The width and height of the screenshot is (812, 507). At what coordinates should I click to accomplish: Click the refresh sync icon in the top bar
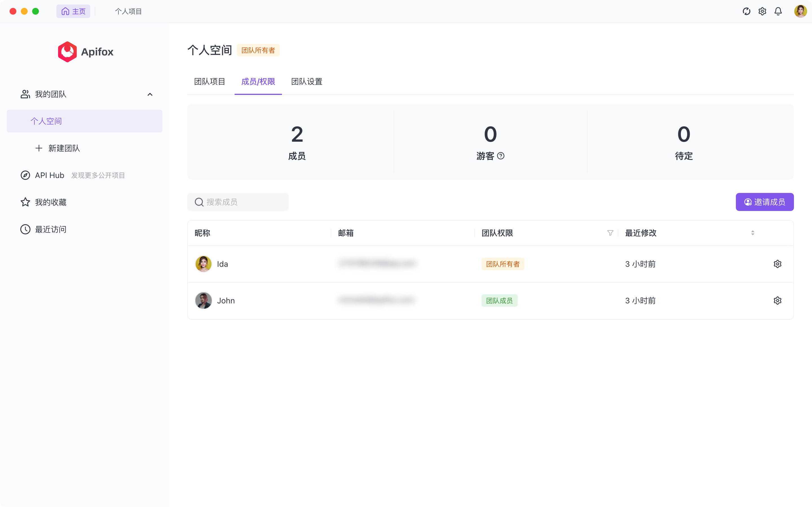pos(746,11)
